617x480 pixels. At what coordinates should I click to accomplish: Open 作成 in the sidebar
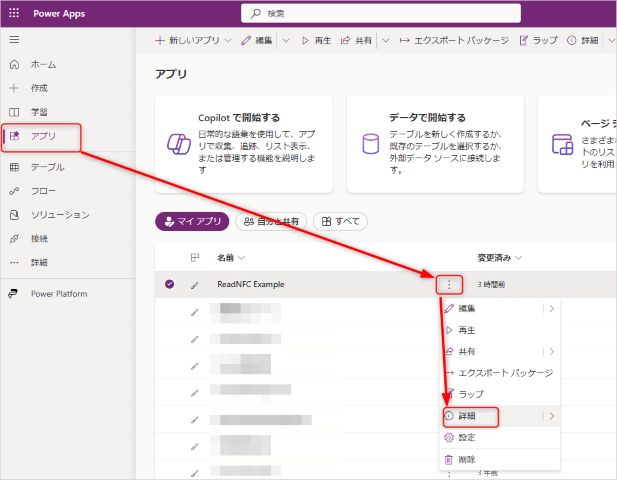39,88
